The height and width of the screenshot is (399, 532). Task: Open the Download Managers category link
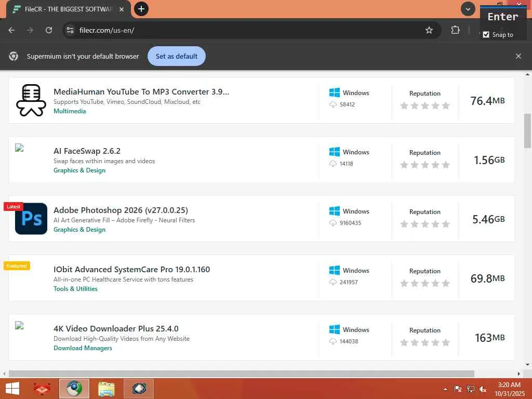[x=83, y=348]
